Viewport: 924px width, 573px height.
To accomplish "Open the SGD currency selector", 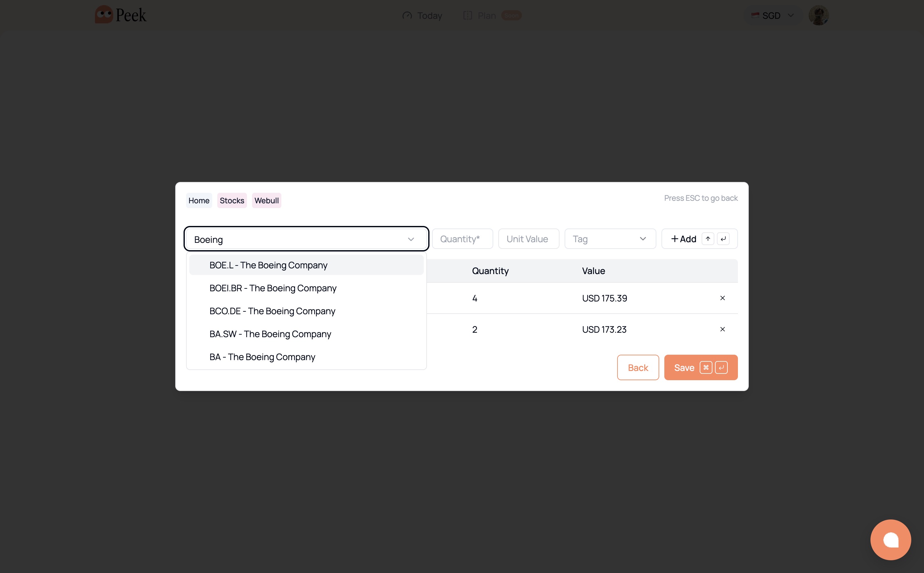I will coord(772,16).
